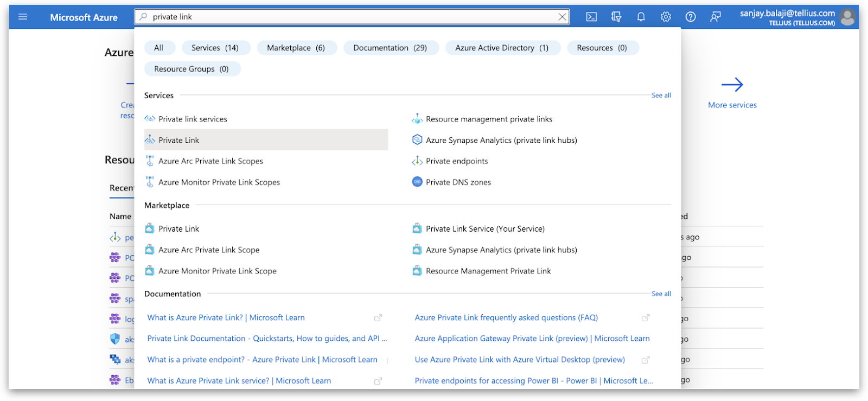Select the Azure Active Directory filter
Image resolution: width=868 pixels, height=401 pixels.
point(502,48)
